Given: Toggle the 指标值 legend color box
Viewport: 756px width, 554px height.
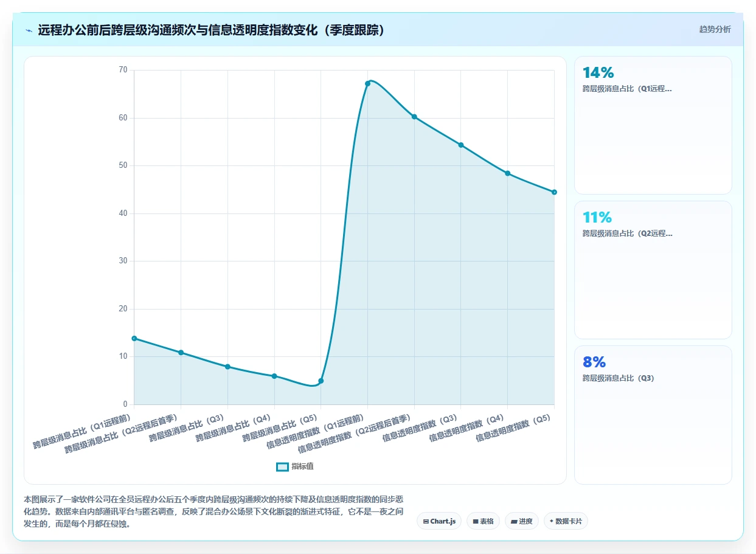Looking at the screenshot, I should [282, 466].
